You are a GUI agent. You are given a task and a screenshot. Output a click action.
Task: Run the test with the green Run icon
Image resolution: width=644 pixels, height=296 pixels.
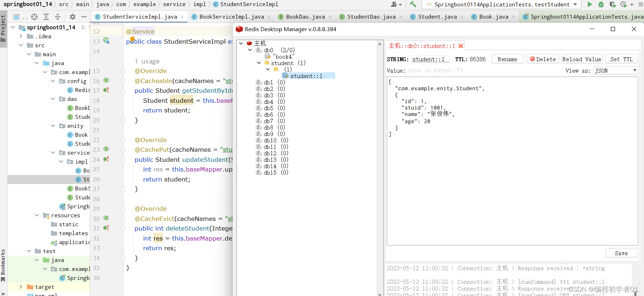point(590,4)
